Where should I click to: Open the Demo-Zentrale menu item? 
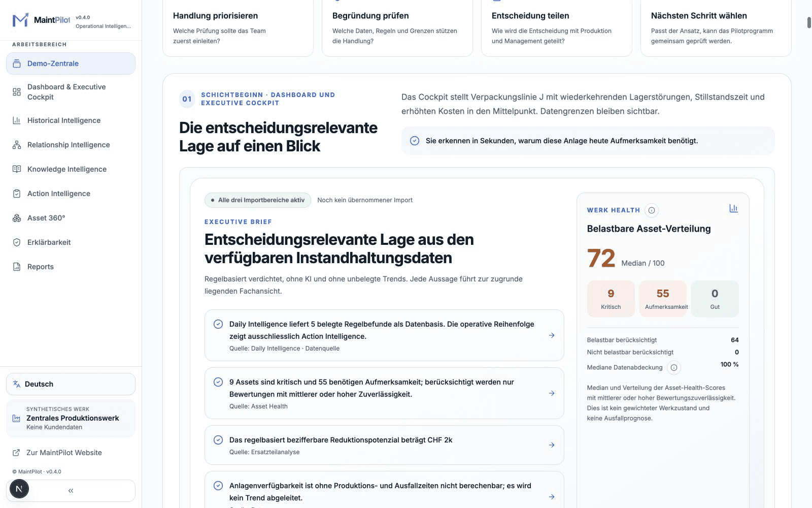71,63
